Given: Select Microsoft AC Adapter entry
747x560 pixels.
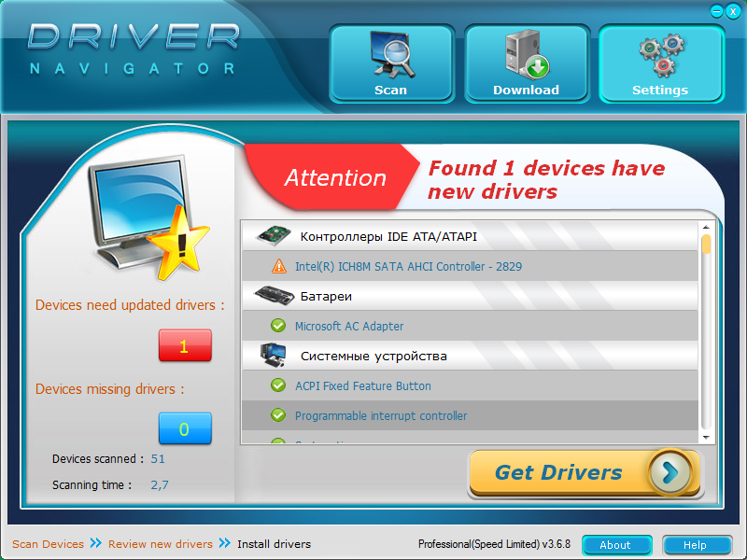Looking at the screenshot, I should pyautogui.click(x=470, y=326).
